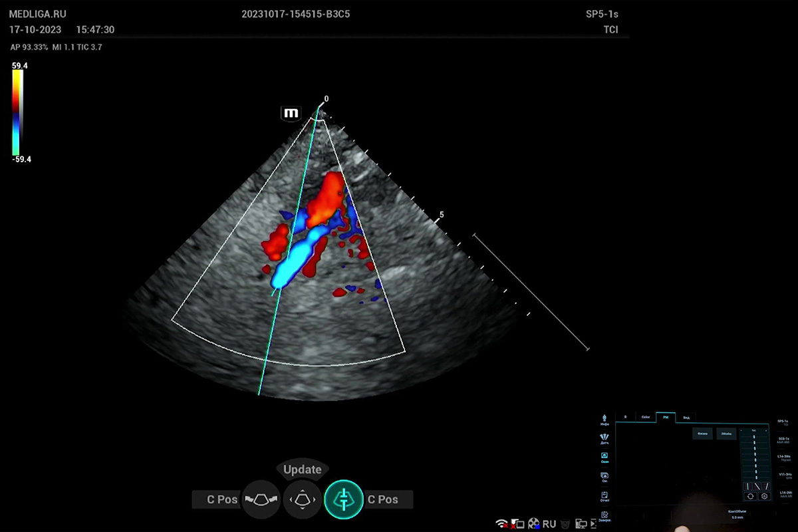Switch to the B mode tab
This screenshot has height=532, width=798.
pos(625,418)
